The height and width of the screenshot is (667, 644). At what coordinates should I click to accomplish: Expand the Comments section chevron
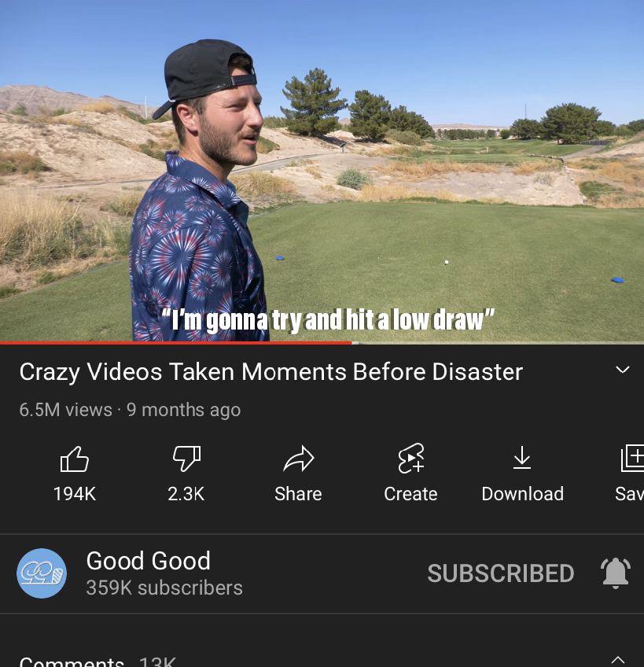click(617, 661)
